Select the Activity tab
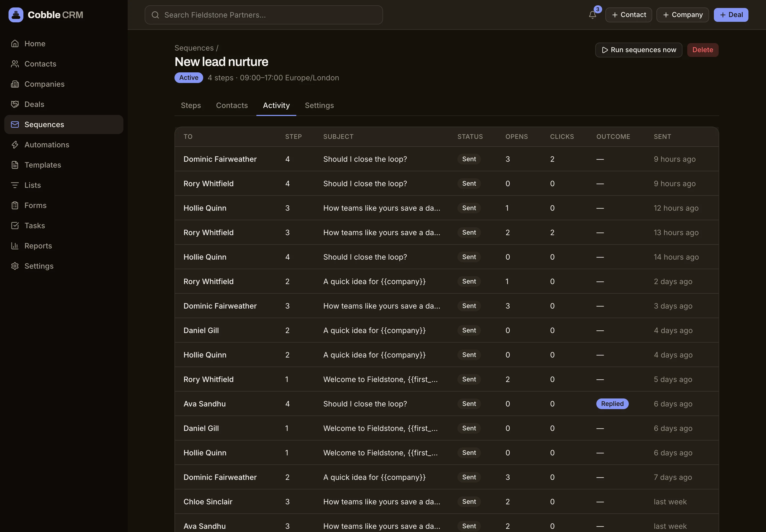Viewport: 766px width, 532px height. 276,105
